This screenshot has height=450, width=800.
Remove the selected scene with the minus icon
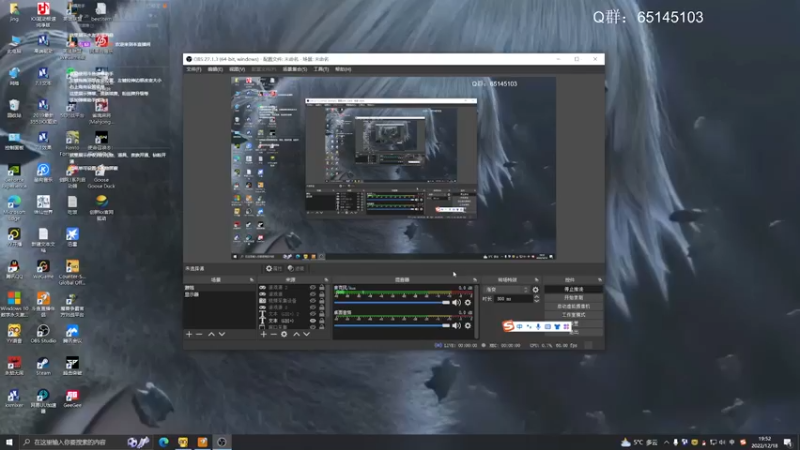199,334
